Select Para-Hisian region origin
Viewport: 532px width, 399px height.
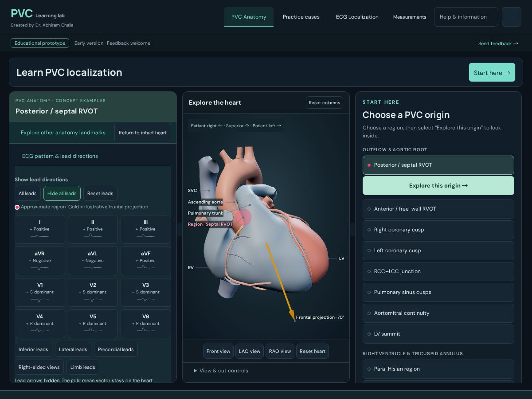[438, 369]
